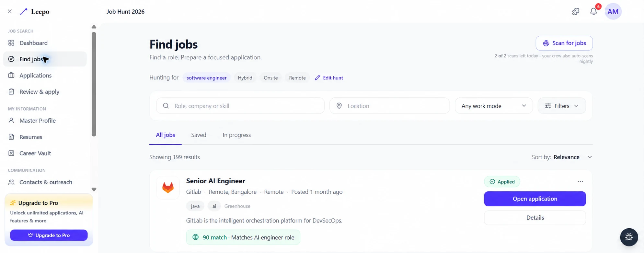Open the Sort by Relevance dropdown

point(562,157)
